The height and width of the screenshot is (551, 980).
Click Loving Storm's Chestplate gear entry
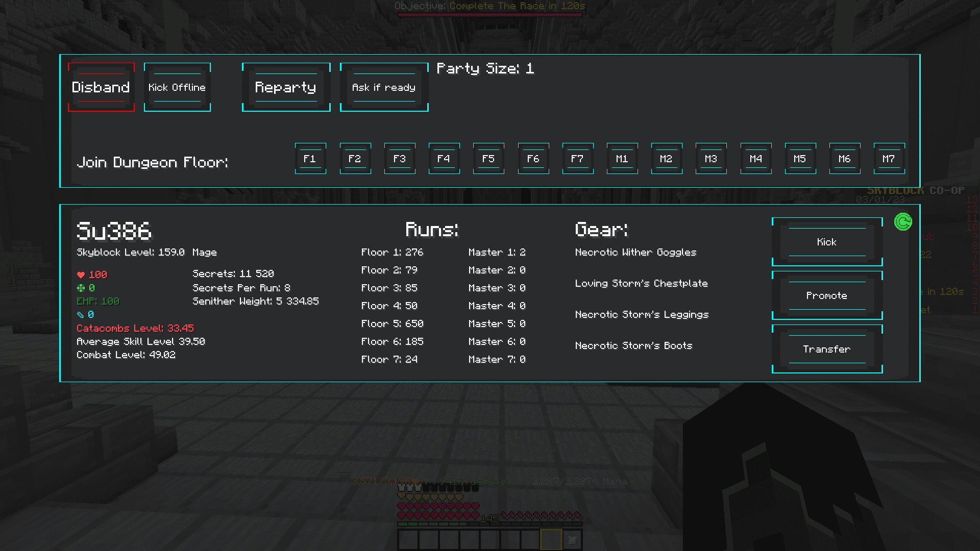(641, 283)
